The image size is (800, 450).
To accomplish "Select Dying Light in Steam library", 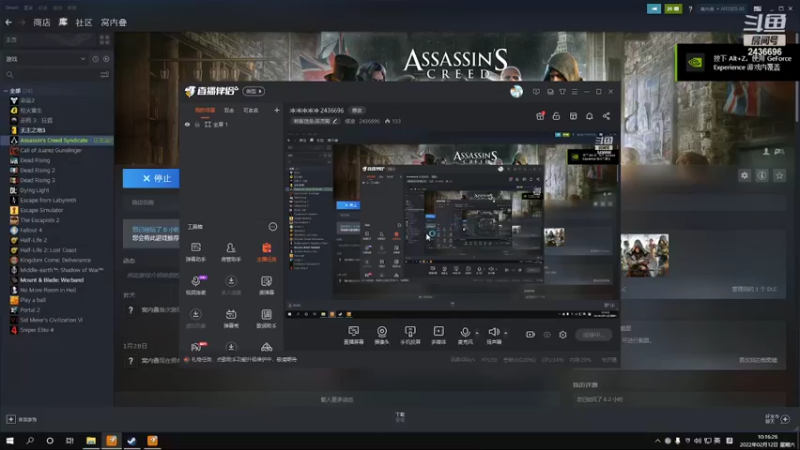I will coord(34,190).
